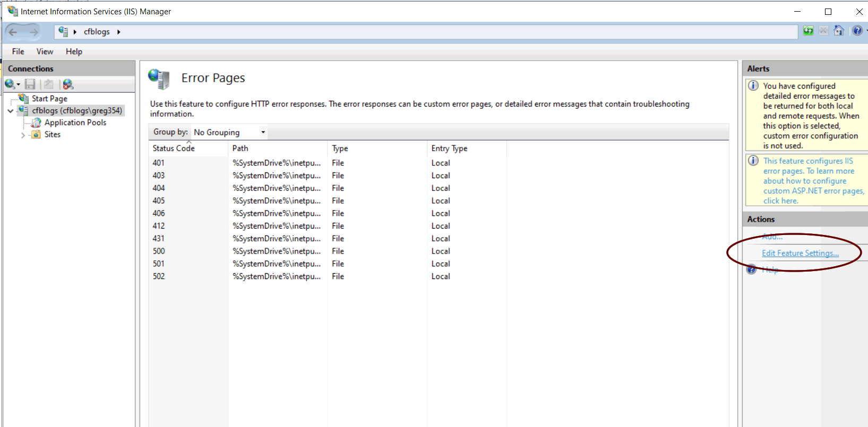868x427 pixels.
Task: Click the Application Pools icon
Action: click(x=36, y=123)
